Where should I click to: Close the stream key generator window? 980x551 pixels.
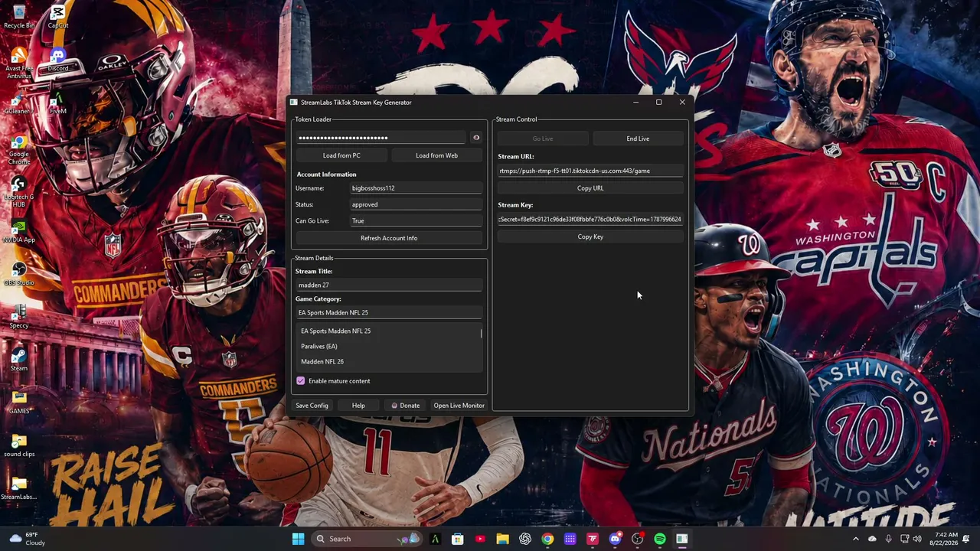682,103
